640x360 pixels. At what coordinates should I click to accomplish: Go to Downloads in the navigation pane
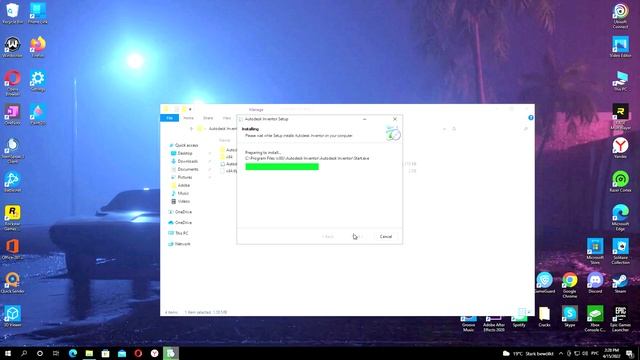click(187, 161)
